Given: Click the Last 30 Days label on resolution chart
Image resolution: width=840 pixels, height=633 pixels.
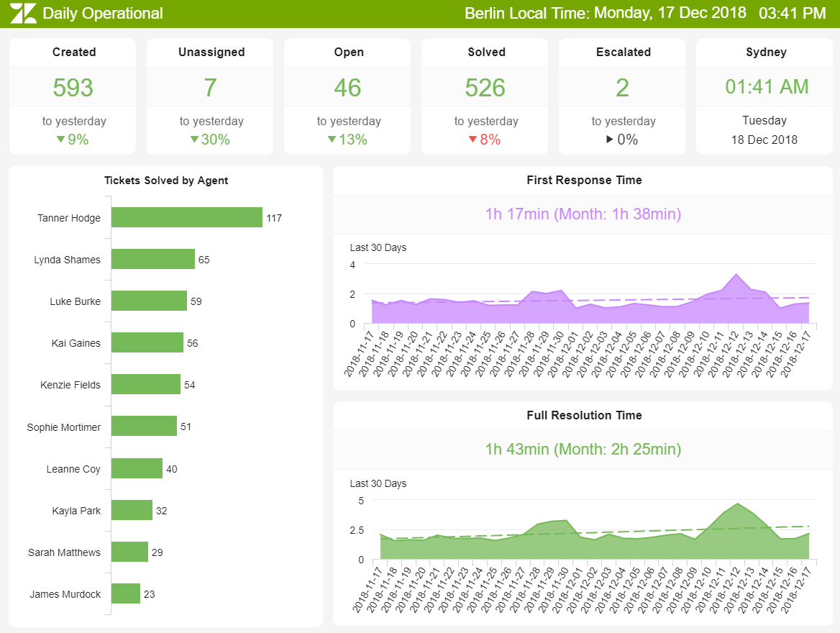Looking at the screenshot, I should 378,483.
